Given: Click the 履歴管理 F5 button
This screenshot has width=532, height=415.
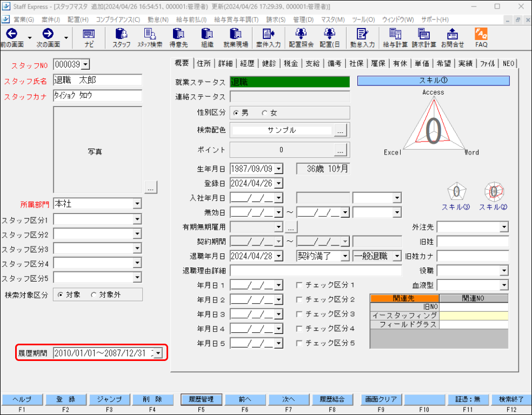Looking at the screenshot, I should click(201, 399).
